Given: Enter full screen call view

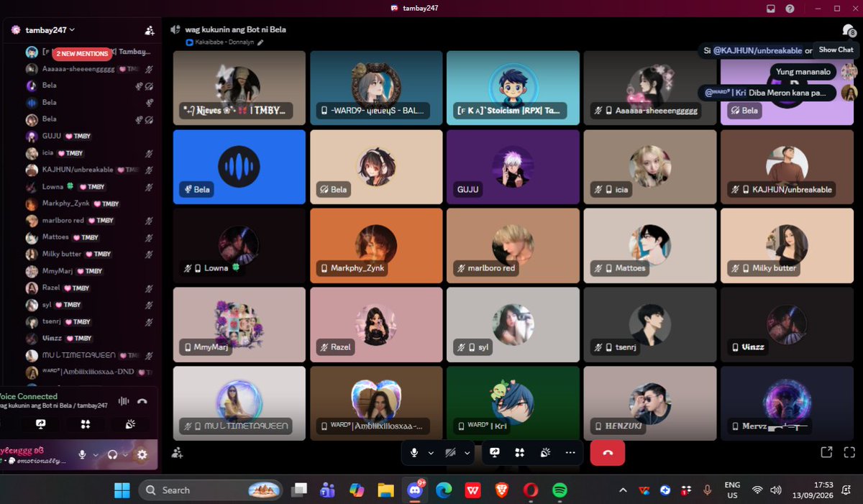Looking at the screenshot, I should pyautogui.click(x=849, y=452).
